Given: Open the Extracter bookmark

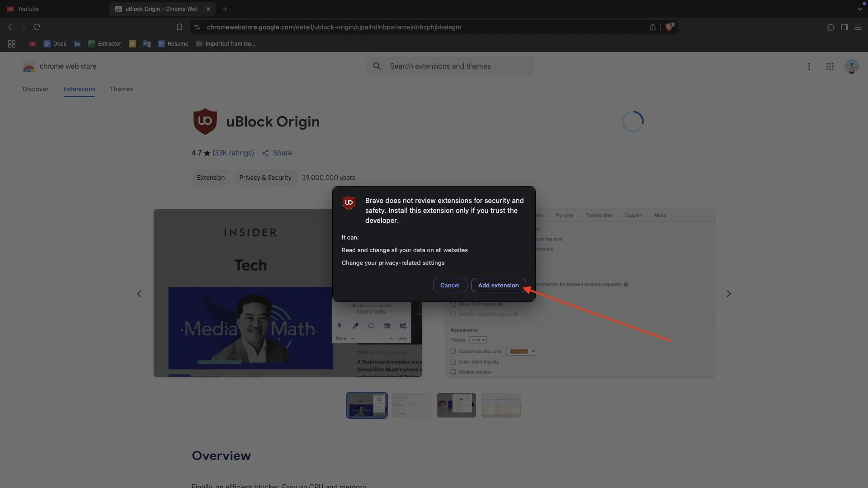Looking at the screenshot, I should coord(104,44).
